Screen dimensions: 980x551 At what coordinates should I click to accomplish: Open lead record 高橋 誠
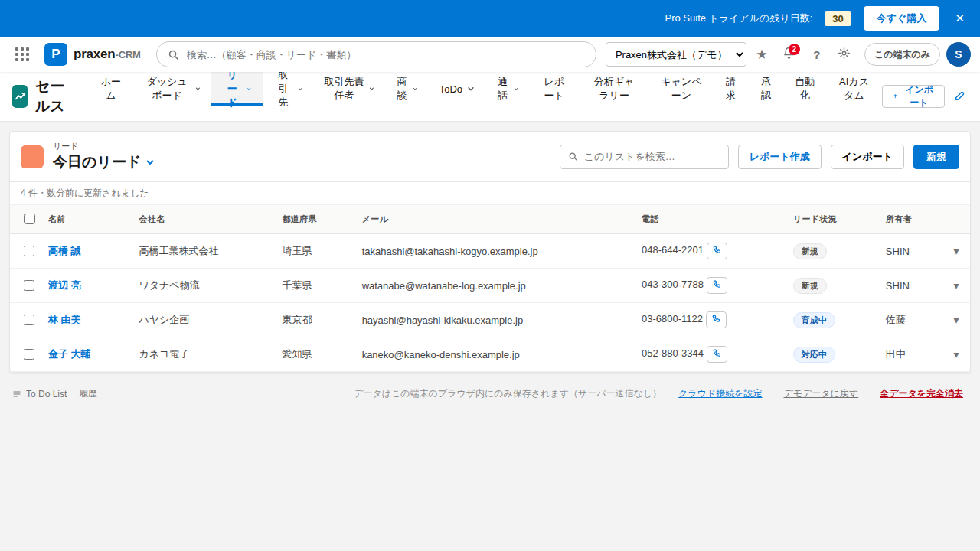64,251
